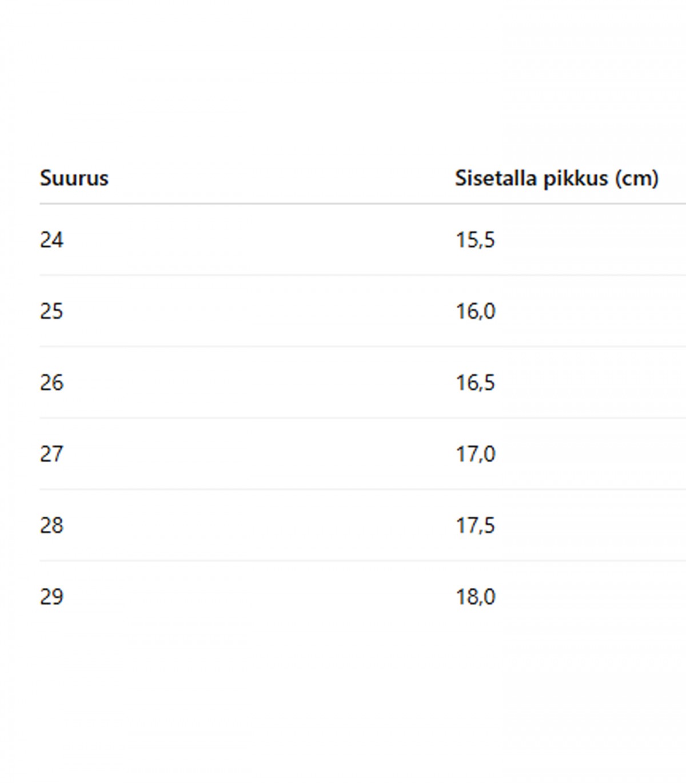Click the 17,0 insole length value
The height and width of the screenshot is (784, 686).
[x=475, y=454]
